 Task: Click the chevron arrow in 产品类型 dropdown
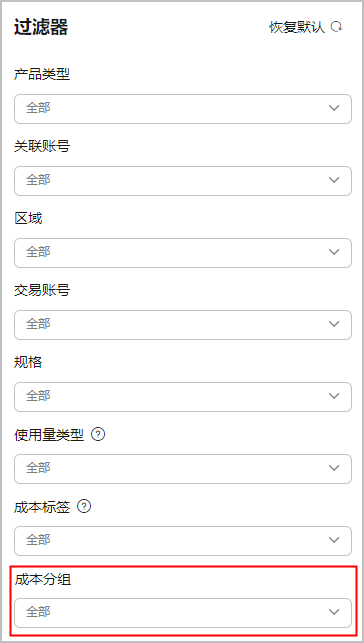click(334, 108)
